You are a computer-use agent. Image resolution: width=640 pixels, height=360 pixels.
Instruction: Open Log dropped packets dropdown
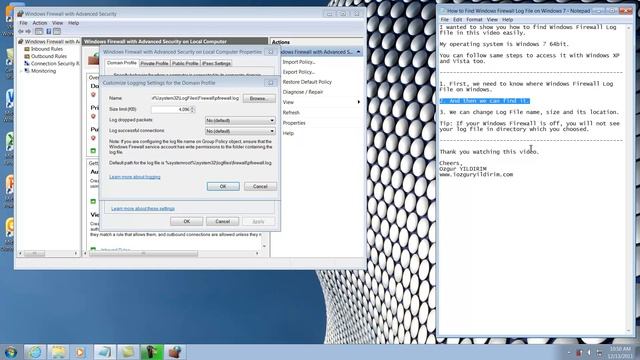pos(240,120)
